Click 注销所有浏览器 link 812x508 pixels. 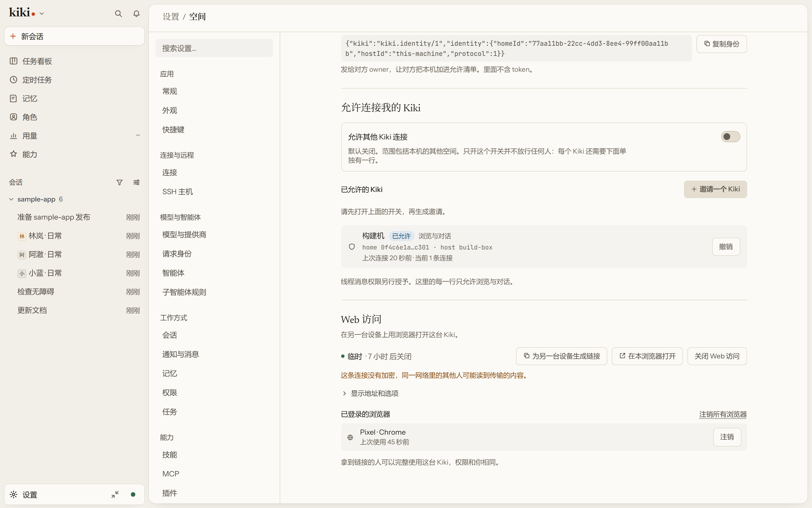(723, 414)
